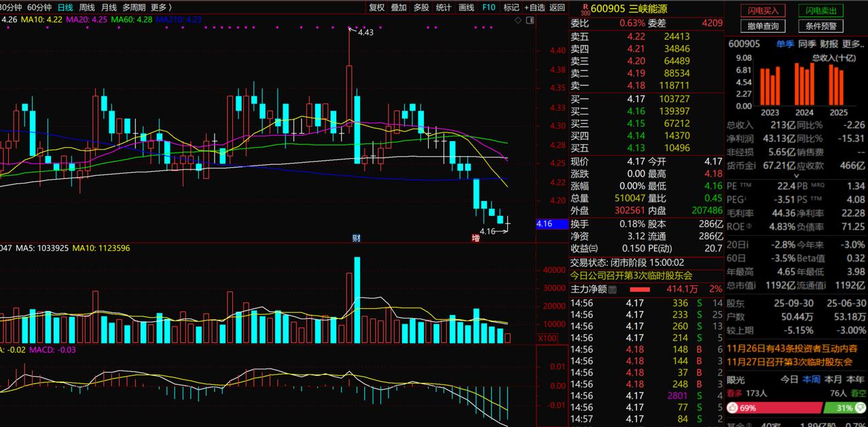Open the 多周期 multi-period option
The height and width of the screenshot is (427, 868).
coord(134,7)
